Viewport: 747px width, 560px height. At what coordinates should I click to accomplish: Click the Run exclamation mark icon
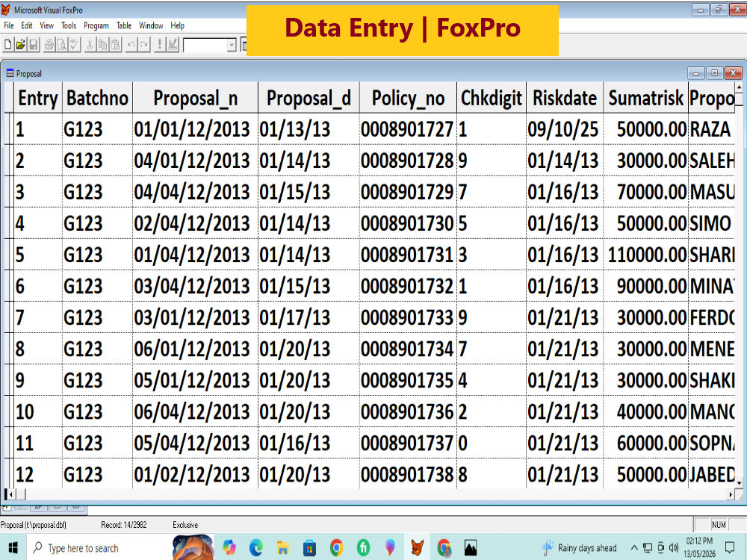(160, 45)
